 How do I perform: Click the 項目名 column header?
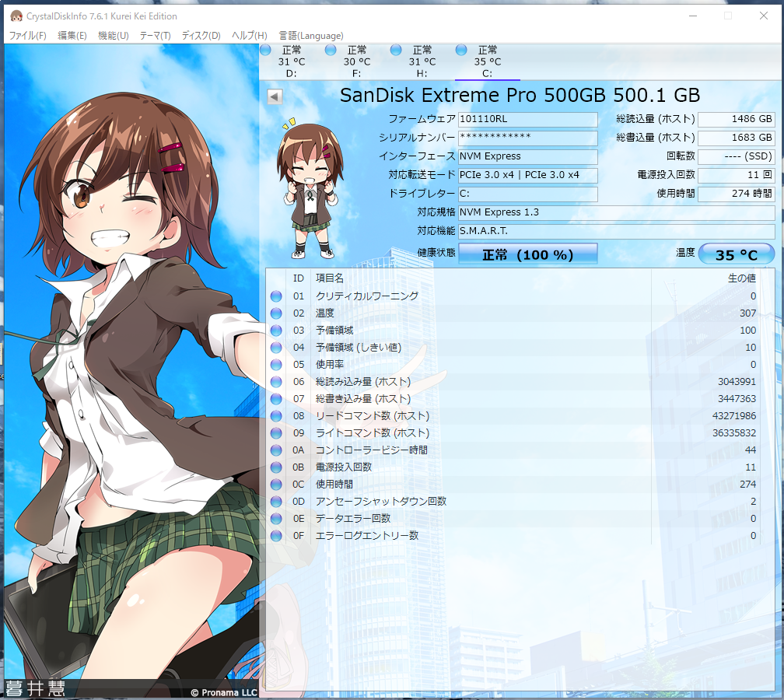pos(330,278)
